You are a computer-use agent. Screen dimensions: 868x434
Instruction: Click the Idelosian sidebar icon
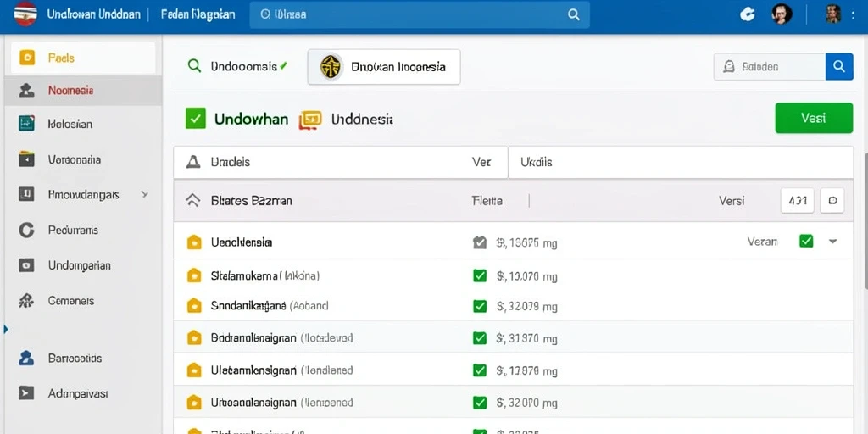pyautogui.click(x=26, y=124)
